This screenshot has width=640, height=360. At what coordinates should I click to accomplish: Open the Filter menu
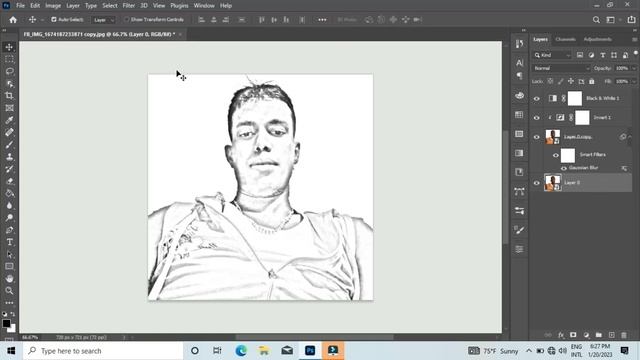pos(129,6)
